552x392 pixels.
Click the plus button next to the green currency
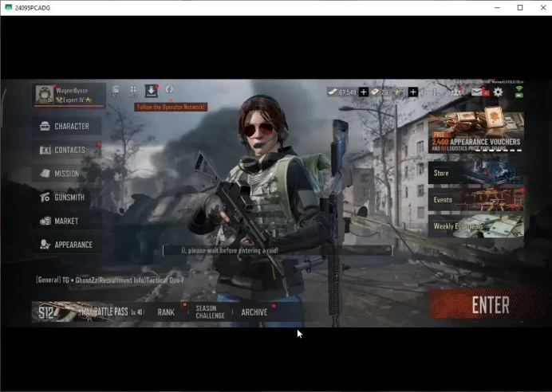413,92
